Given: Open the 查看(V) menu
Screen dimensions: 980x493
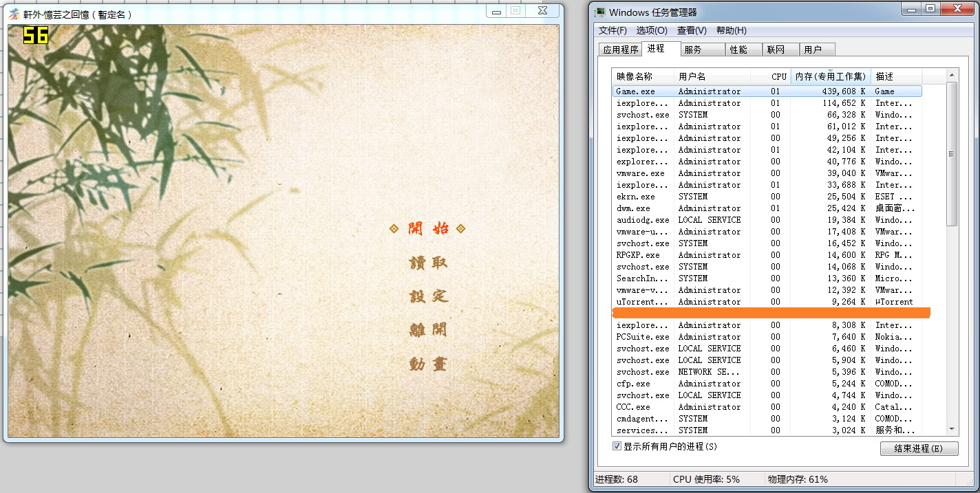Looking at the screenshot, I should coord(692,30).
